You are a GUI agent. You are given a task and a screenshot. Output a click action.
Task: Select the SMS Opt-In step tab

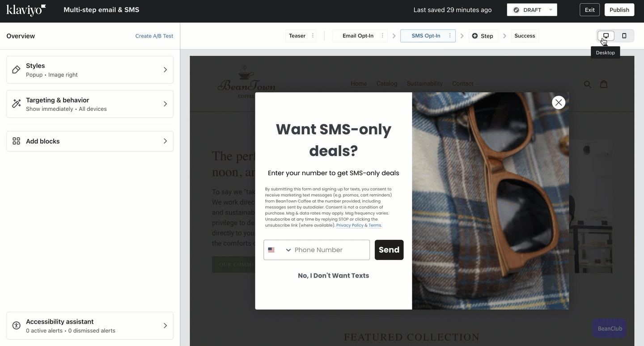(426, 36)
